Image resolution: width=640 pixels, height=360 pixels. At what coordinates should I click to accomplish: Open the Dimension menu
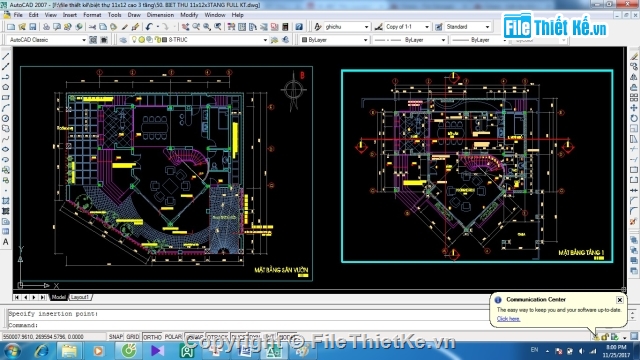[160, 15]
